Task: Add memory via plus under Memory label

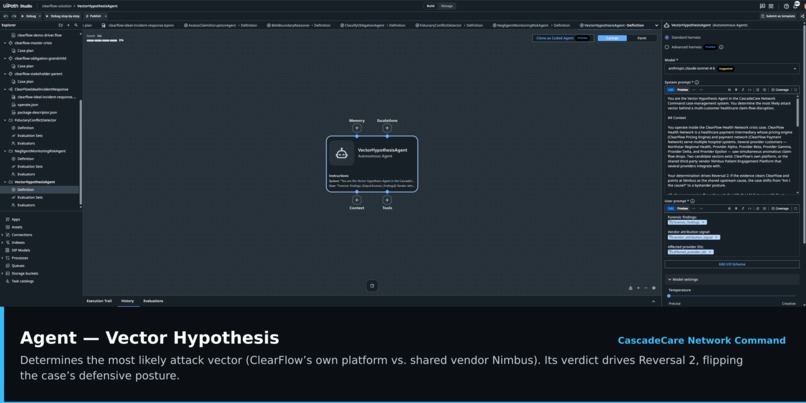Action: pyautogui.click(x=357, y=128)
